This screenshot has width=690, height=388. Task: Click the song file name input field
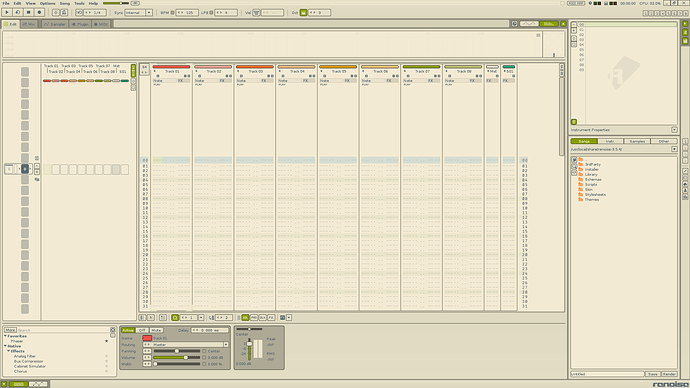[x=607, y=374]
